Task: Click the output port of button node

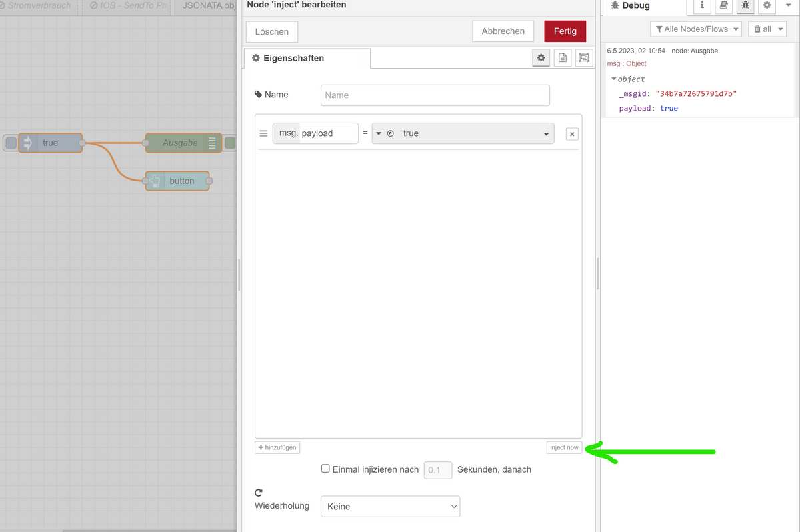Action: (x=209, y=181)
